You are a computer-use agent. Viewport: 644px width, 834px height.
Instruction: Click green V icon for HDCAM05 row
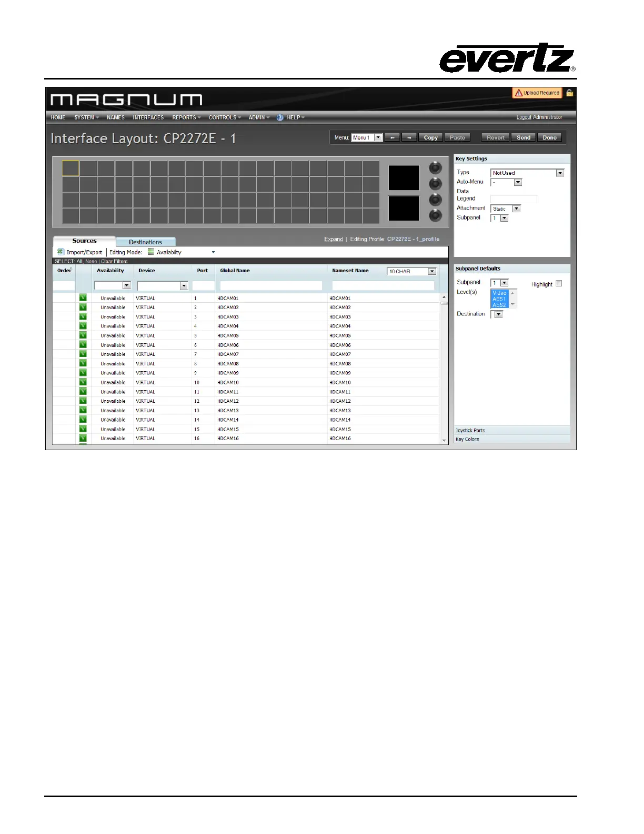pyautogui.click(x=83, y=335)
